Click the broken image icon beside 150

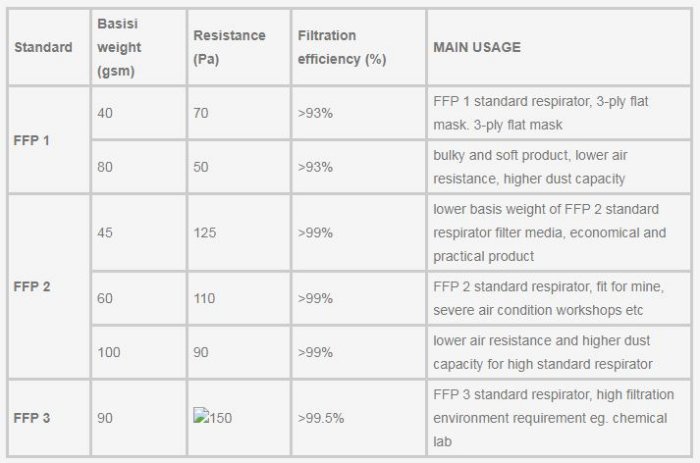pos(201,418)
